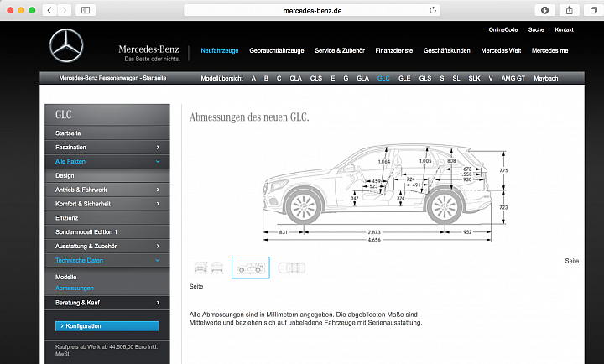Open the OnlineCode link
Screen dimensions: 604x364
coord(503,29)
